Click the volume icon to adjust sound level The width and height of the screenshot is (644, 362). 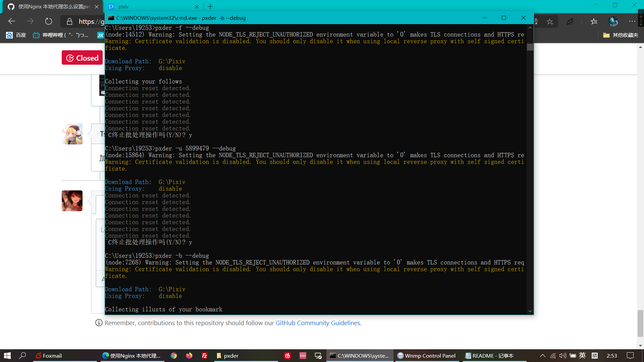point(562,356)
